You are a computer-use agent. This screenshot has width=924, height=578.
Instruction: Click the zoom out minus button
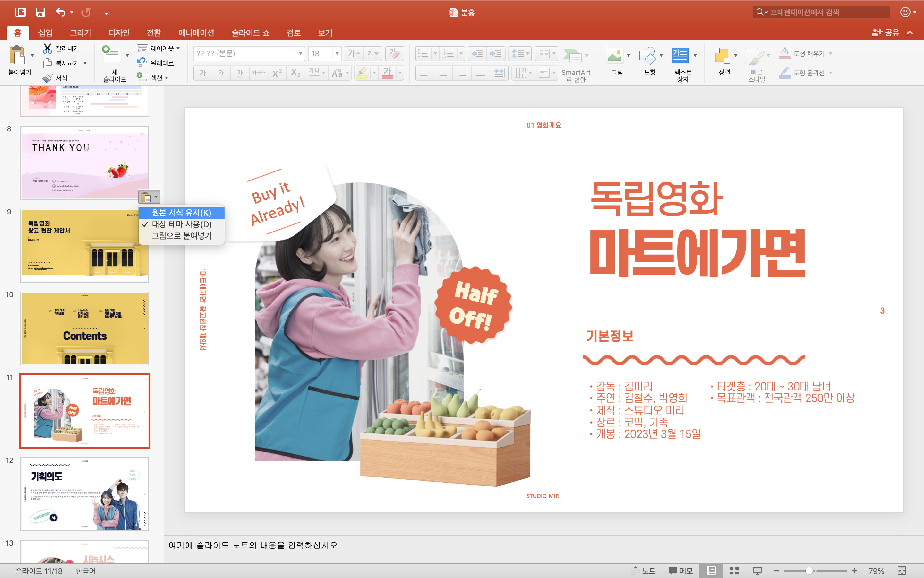coord(776,571)
